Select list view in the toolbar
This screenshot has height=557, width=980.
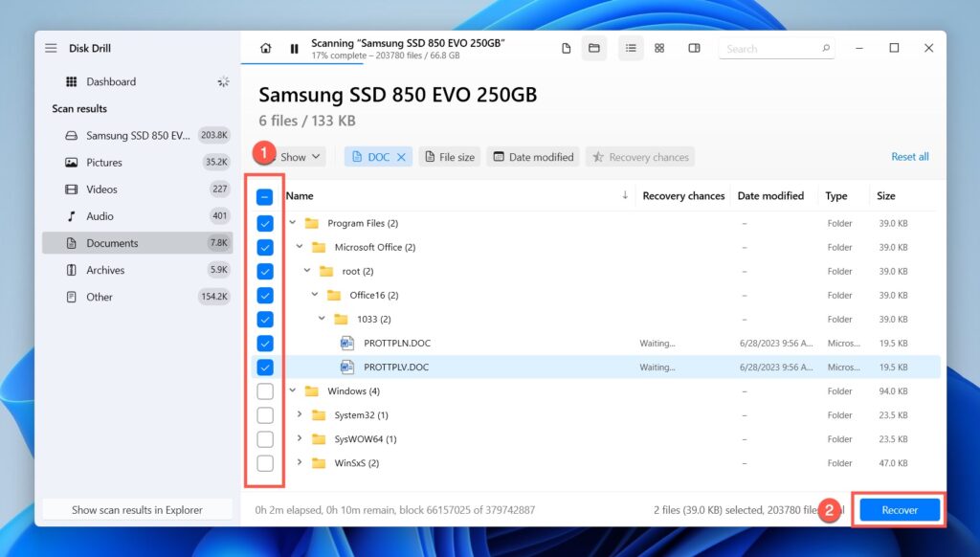[631, 48]
